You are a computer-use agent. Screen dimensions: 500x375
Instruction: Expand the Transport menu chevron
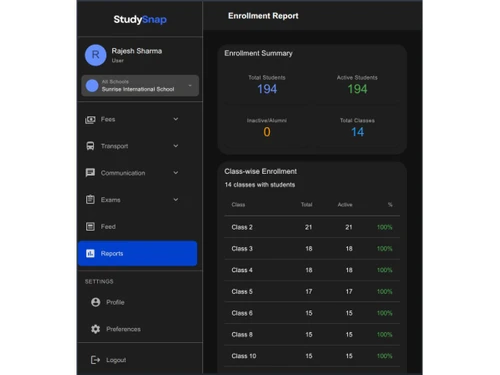[x=176, y=146]
